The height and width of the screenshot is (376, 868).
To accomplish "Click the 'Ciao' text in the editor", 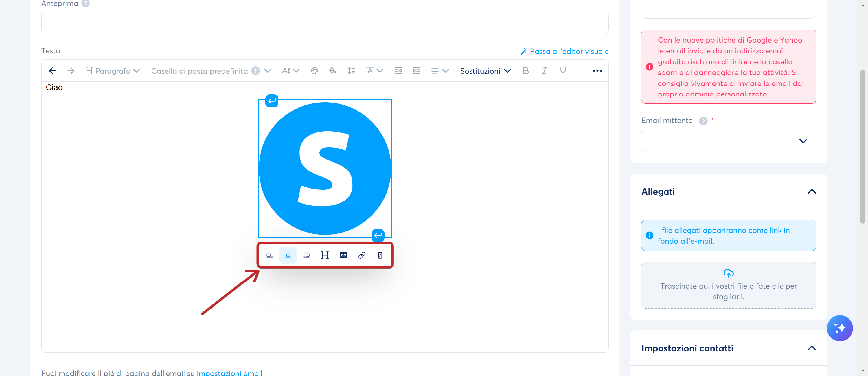I will point(54,87).
